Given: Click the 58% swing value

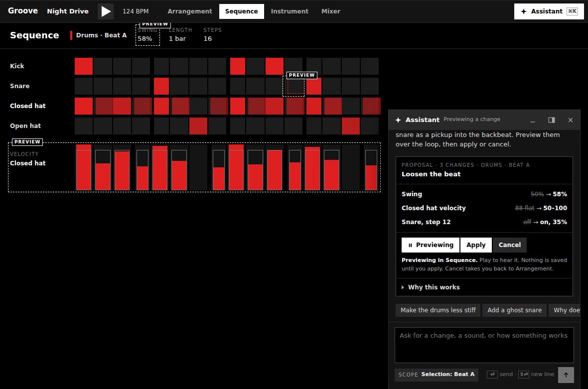Looking at the screenshot, I should (145, 38).
